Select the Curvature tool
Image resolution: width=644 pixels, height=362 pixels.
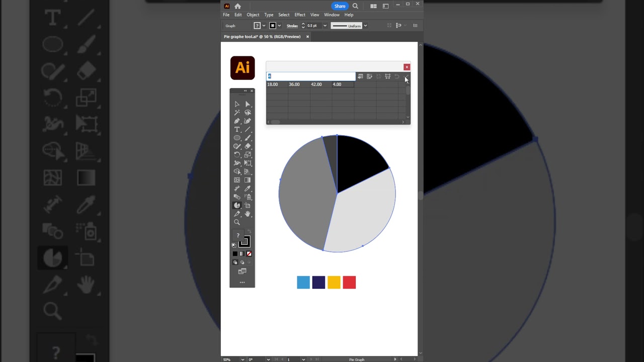click(x=248, y=121)
